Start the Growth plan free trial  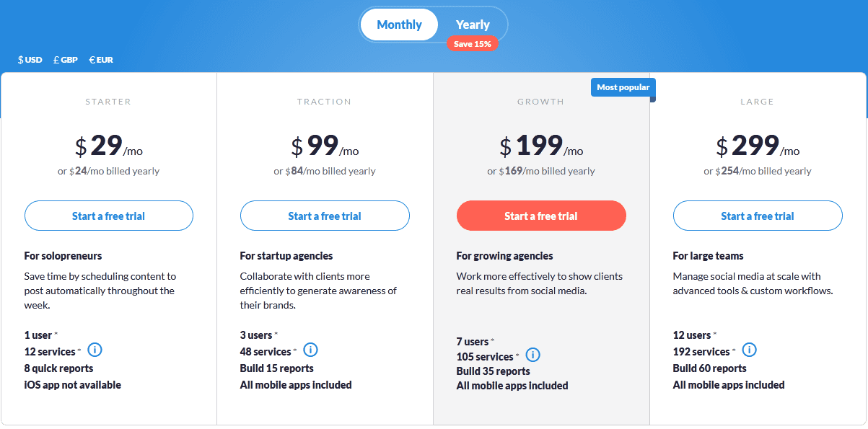[540, 215]
